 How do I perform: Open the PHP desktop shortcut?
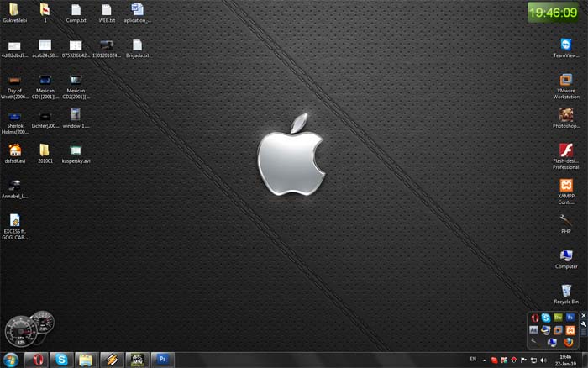click(x=566, y=223)
